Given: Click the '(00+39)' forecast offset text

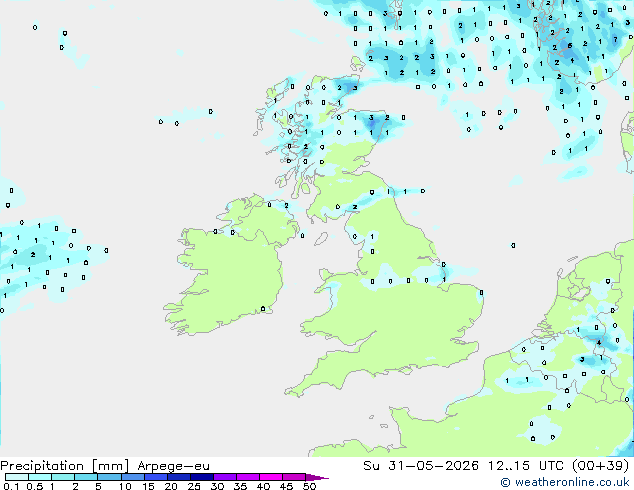Looking at the screenshot, I should point(600,465).
